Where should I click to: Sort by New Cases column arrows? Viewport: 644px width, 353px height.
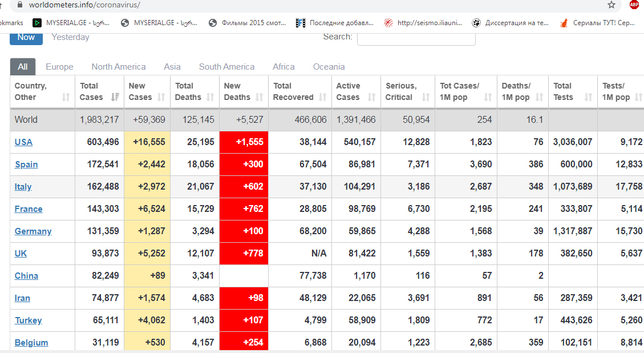pyautogui.click(x=161, y=98)
